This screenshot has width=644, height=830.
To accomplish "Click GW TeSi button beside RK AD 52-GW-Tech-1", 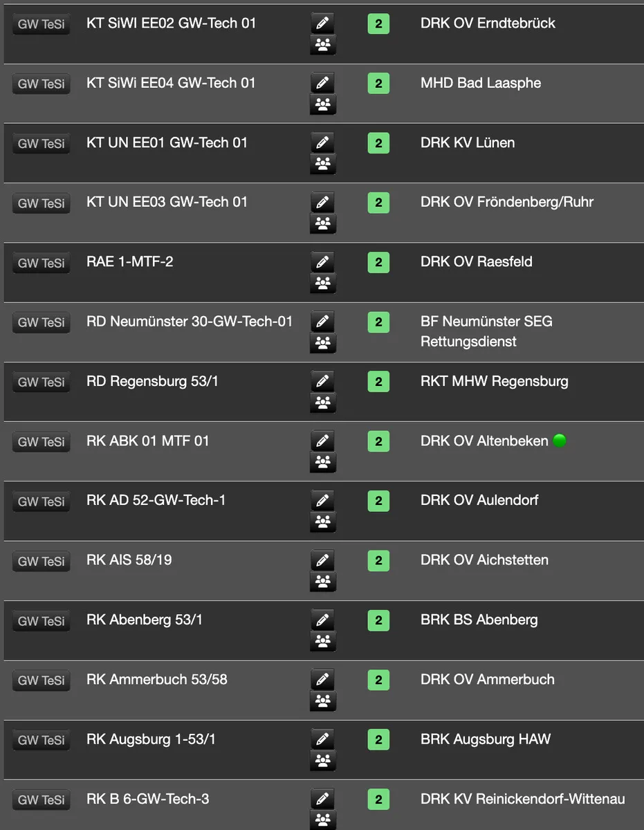I will [x=42, y=501].
